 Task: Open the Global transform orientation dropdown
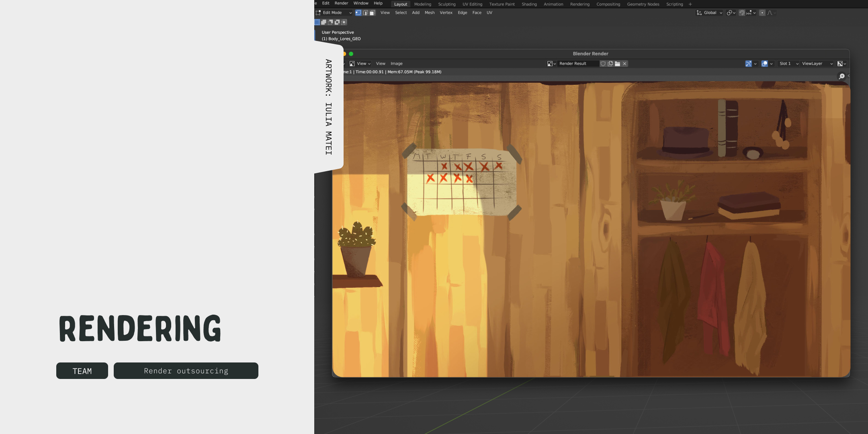[x=709, y=13]
